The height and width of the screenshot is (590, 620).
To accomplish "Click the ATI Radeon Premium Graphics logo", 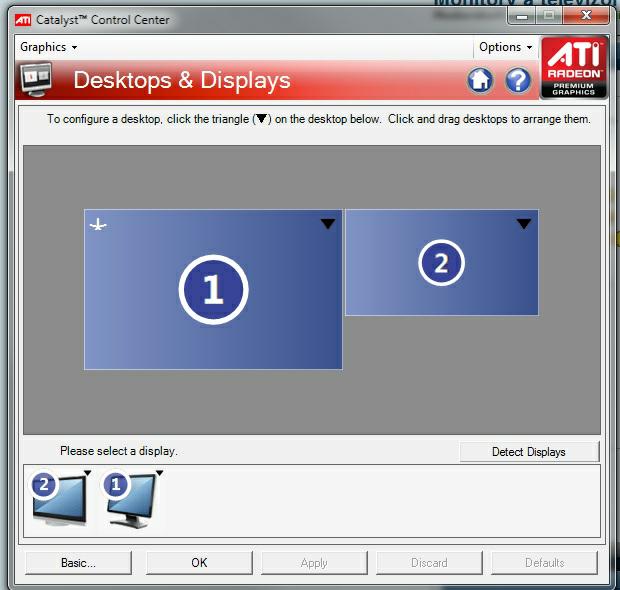I will coord(574,67).
